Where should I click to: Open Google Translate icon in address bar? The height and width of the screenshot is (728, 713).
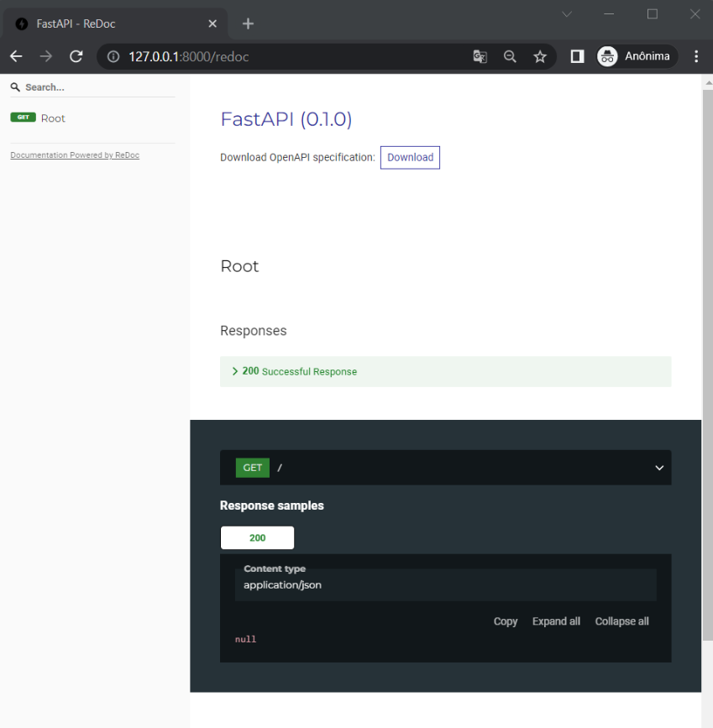[480, 56]
